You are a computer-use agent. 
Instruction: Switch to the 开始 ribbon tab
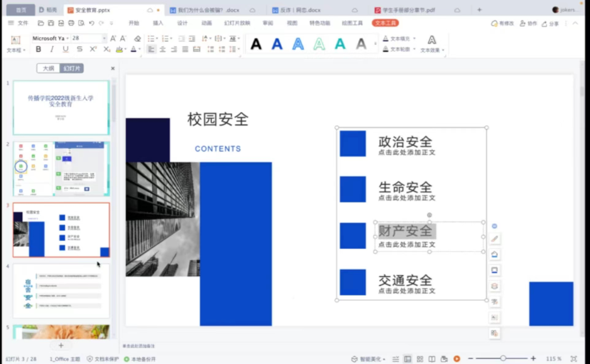tap(134, 23)
